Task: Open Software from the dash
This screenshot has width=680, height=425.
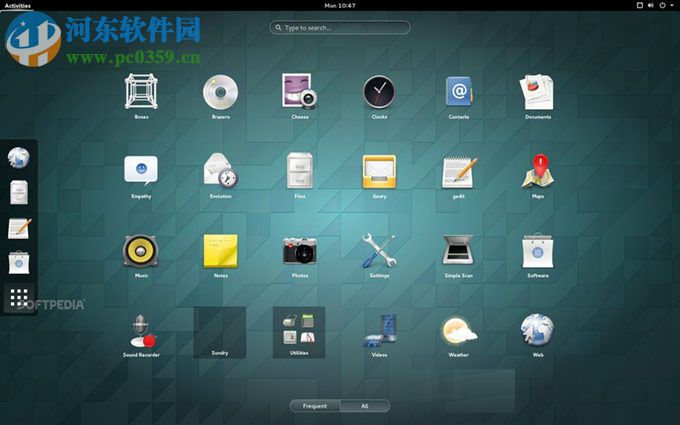Action: pyautogui.click(x=19, y=262)
